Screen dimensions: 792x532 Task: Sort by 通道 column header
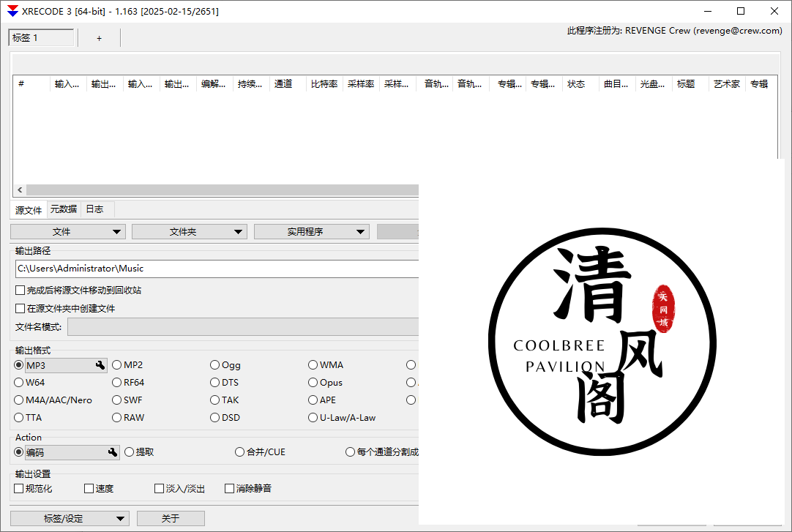coord(288,83)
